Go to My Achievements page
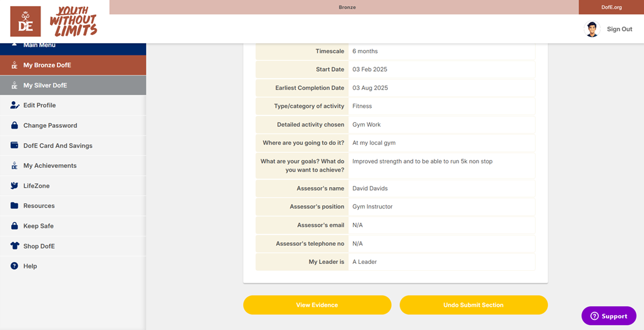Screen dimensions: 644x330 click(49, 166)
